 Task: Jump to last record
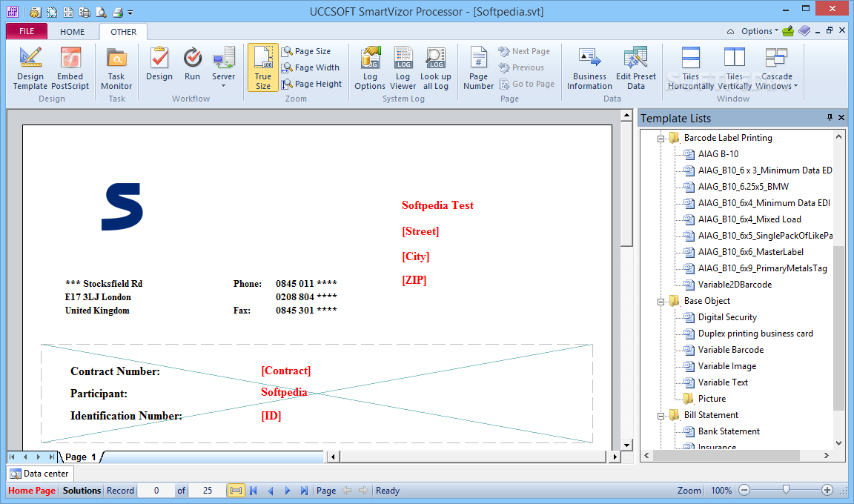pos(305,491)
